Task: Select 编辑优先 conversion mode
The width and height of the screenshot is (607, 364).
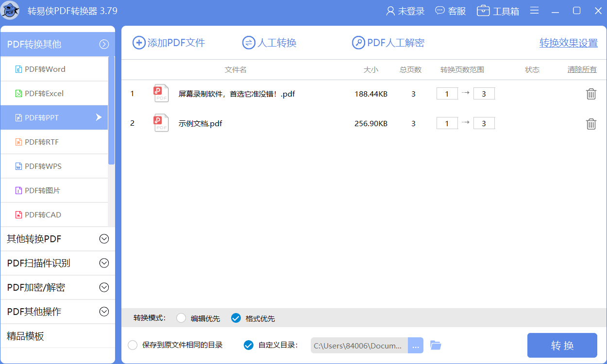Action: 181,318
